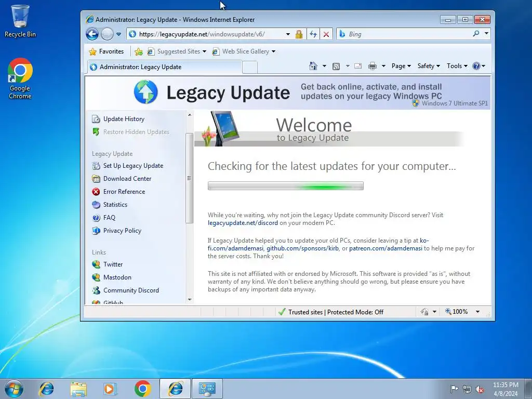The height and width of the screenshot is (399, 532).
Task: Click the search magnifier icon
Action: point(476,34)
